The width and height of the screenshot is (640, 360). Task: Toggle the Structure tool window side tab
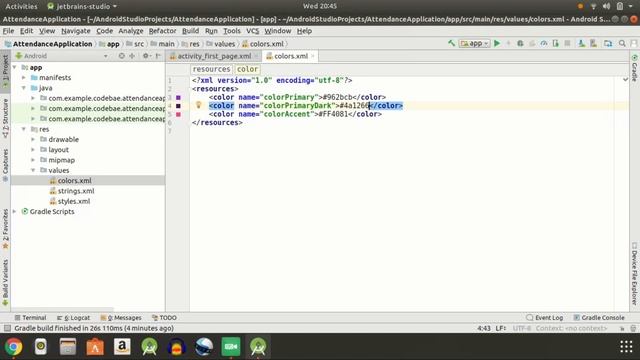click(5, 118)
